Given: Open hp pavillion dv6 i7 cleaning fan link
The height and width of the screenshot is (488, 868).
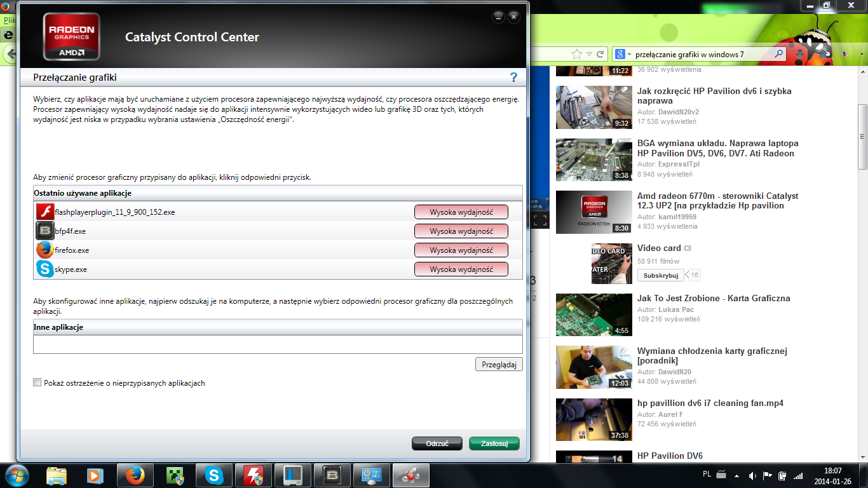Looking at the screenshot, I should coord(710,403).
